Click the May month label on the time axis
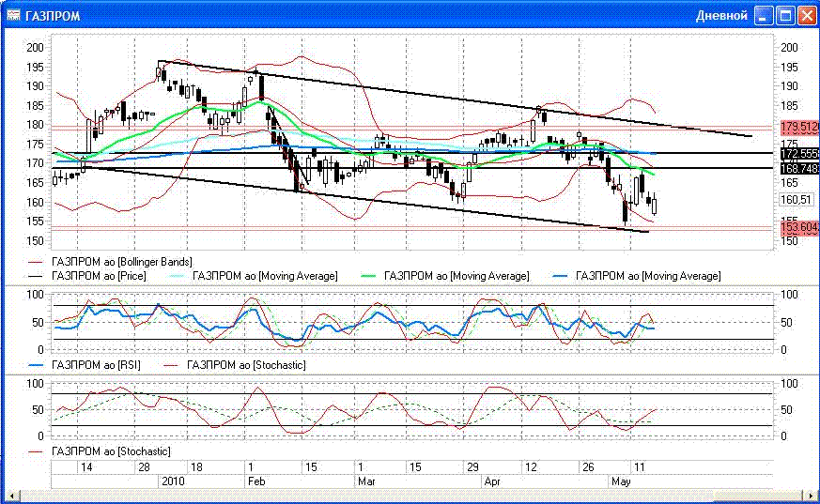This screenshot has width=820, height=504. (x=621, y=481)
